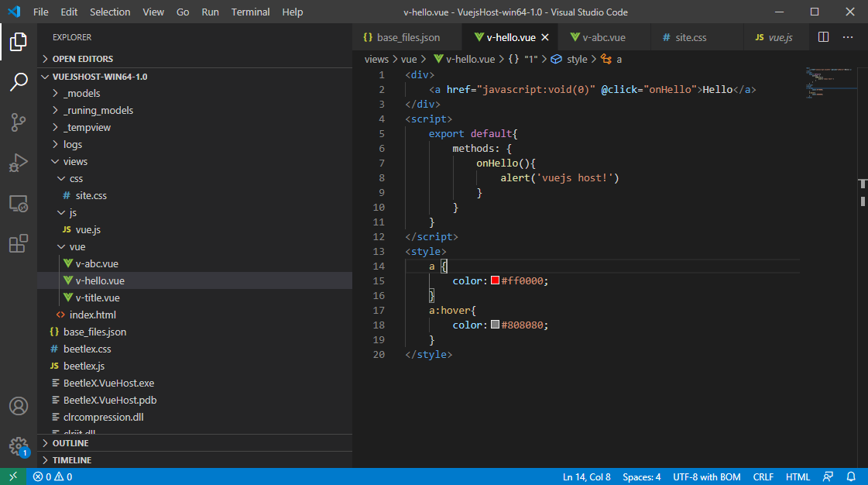Expand the _tempview folder

point(194,127)
